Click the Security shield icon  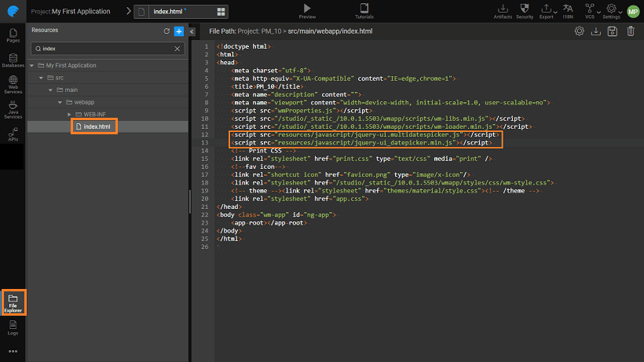tap(525, 10)
